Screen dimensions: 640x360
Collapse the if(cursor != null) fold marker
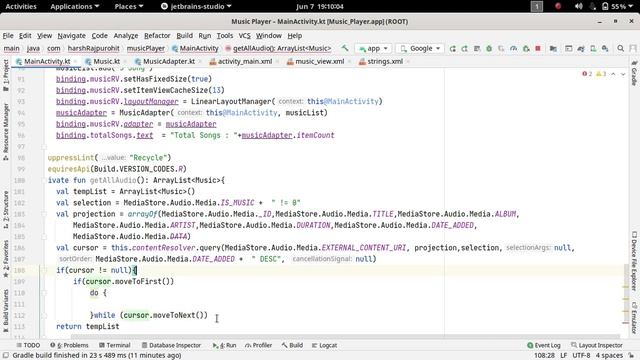click(44, 270)
